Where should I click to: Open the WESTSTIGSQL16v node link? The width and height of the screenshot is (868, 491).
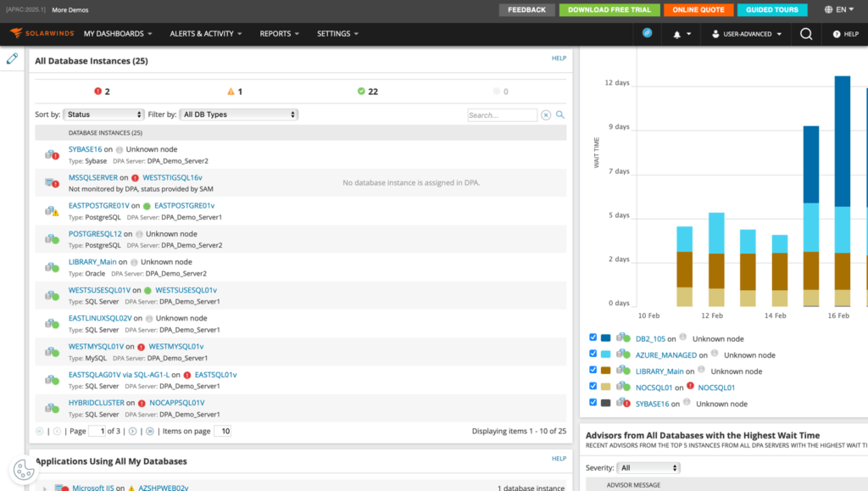coord(173,178)
